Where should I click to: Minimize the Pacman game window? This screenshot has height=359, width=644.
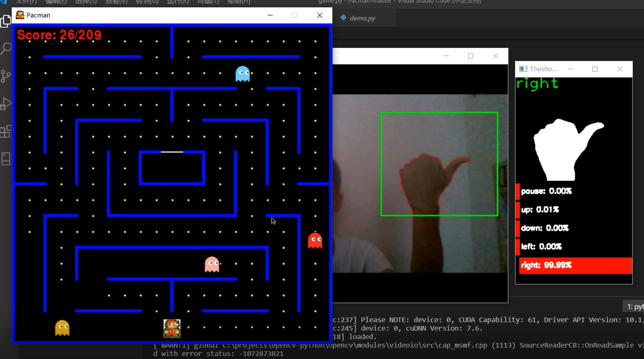[270, 15]
